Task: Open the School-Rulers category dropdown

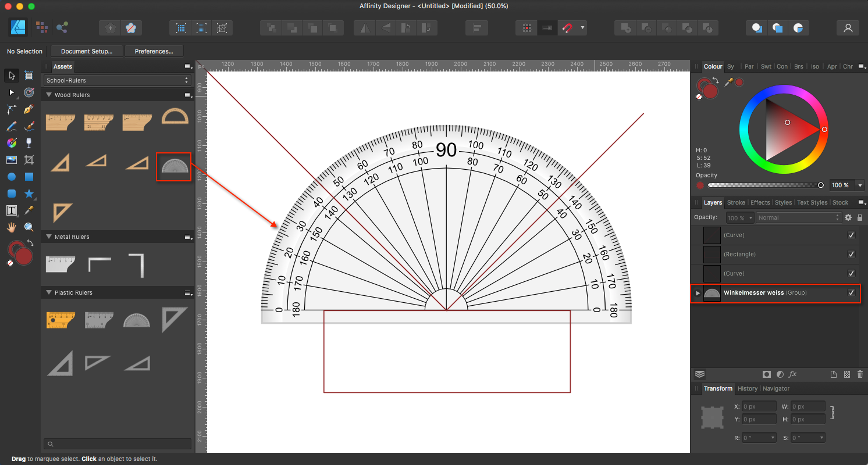Action: tap(117, 80)
